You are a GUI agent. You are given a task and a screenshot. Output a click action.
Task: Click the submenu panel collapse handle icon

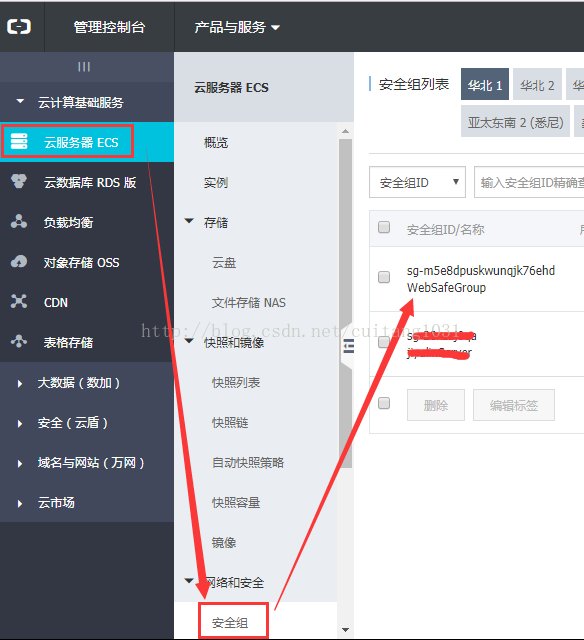[x=349, y=347]
